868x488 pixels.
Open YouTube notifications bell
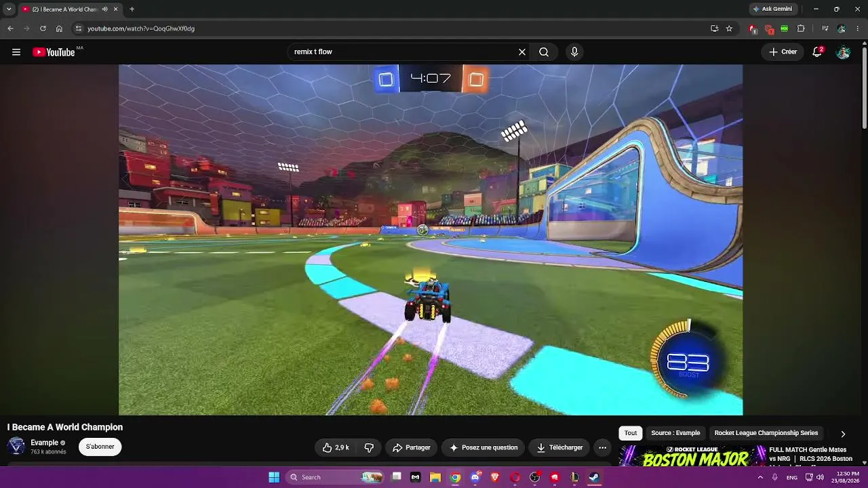[817, 52]
